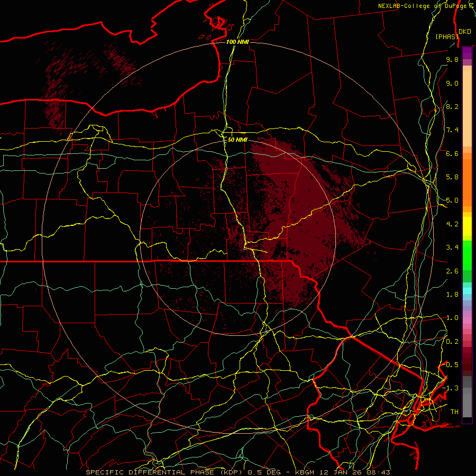
Task: Click the 5.0 scale value
Action: coord(452,200)
